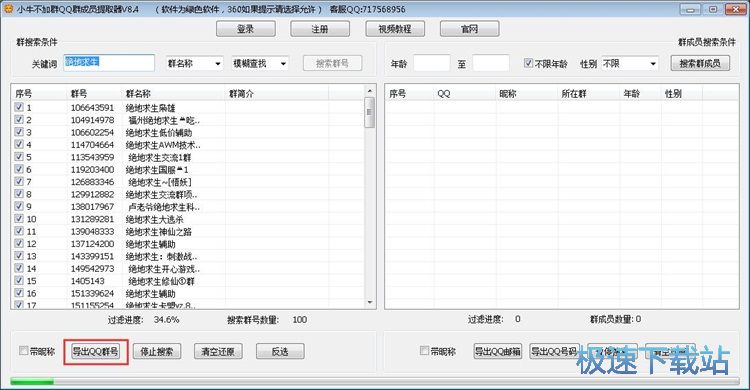Click the maximum age field after 至
Image resolution: width=750 pixels, height=390 pixels.
click(x=491, y=63)
